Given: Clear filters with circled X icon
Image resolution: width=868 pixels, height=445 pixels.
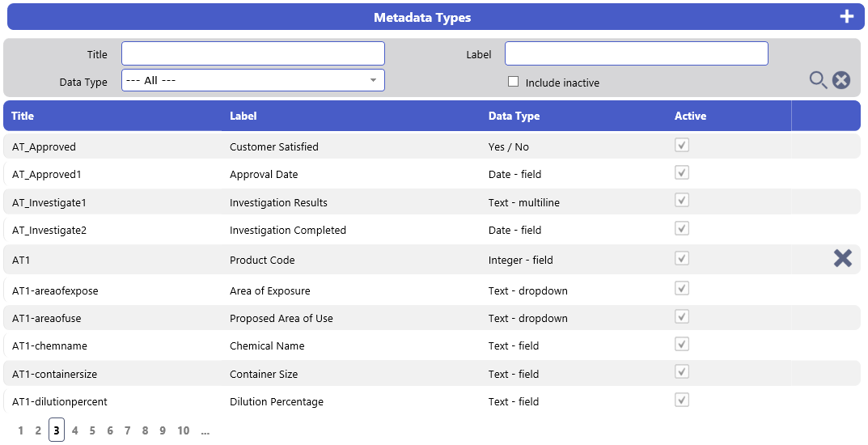Looking at the screenshot, I should [x=841, y=80].
